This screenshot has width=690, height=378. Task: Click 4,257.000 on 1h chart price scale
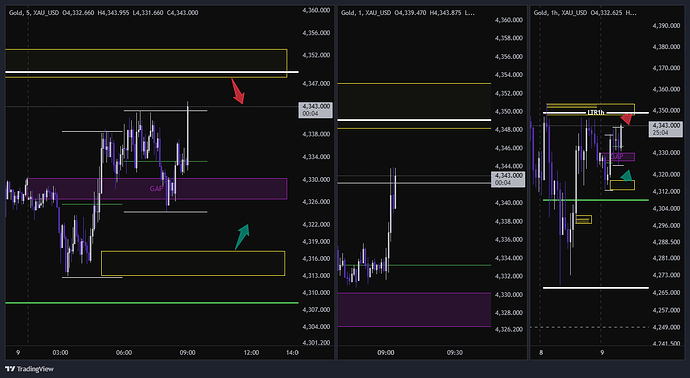tap(667, 310)
